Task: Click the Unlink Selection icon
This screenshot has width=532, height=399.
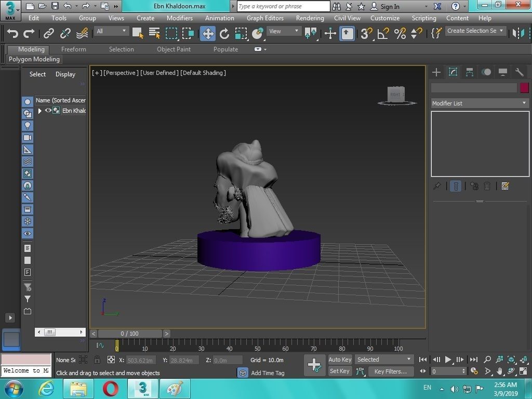Action: [65, 33]
